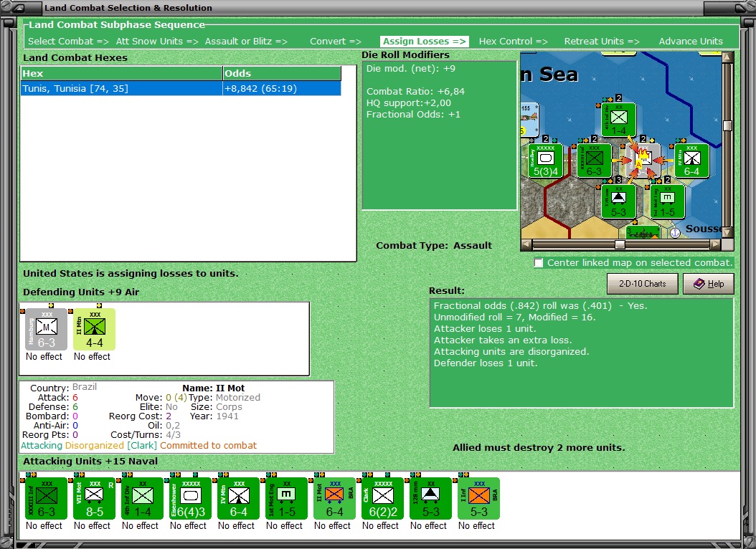Choose the Clark 6(2)2 HQ unit
The image size is (756, 549).
click(x=382, y=498)
